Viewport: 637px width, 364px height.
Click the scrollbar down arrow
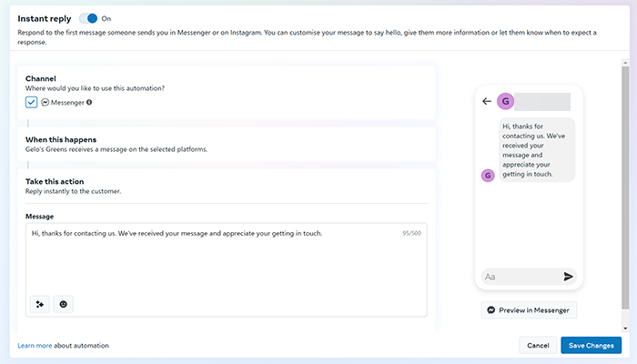pos(625,329)
